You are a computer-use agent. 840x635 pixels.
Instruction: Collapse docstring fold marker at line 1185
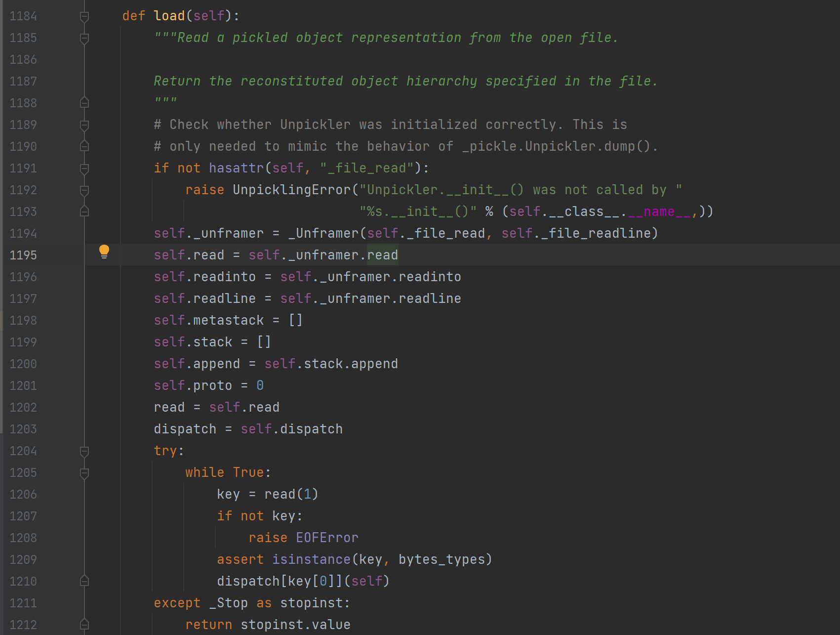pyautogui.click(x=84, y=39)
